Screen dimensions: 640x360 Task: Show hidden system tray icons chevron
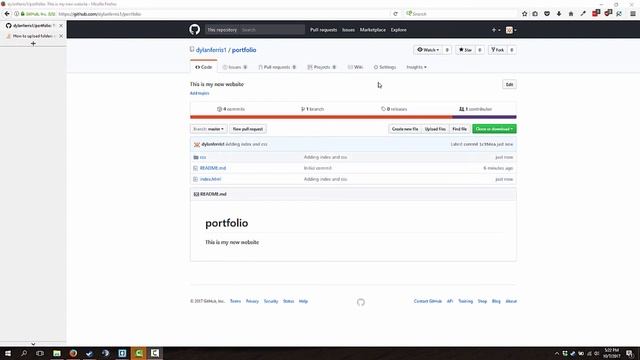pos(556,353)
